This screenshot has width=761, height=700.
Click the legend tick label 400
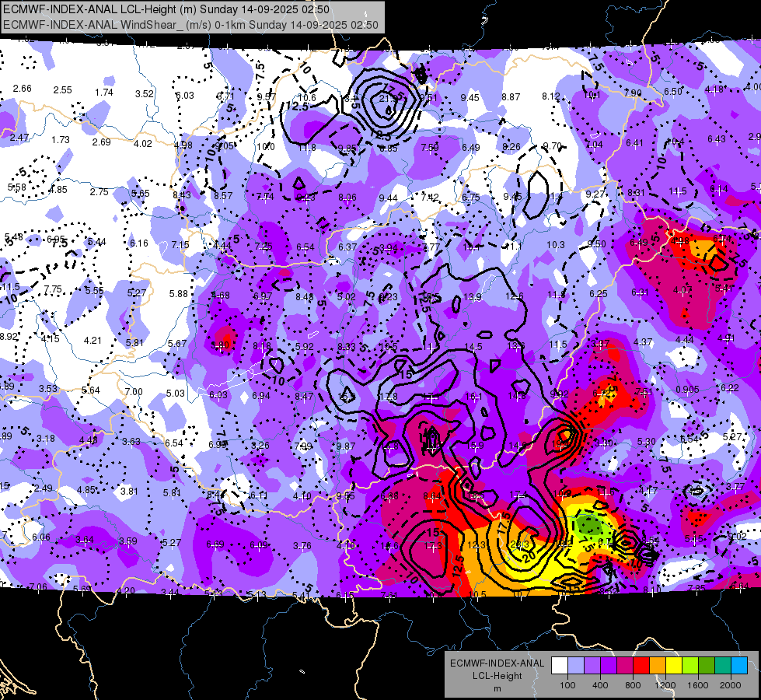tap(600, 685)
